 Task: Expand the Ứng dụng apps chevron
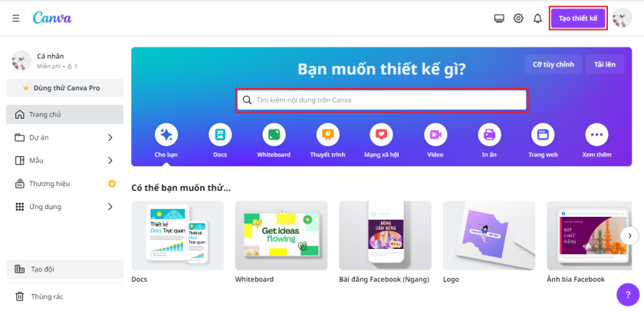[x=110, y=206]
